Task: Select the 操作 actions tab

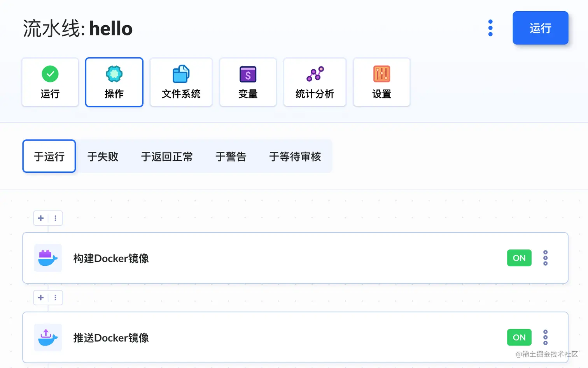Action: (114, 82)
